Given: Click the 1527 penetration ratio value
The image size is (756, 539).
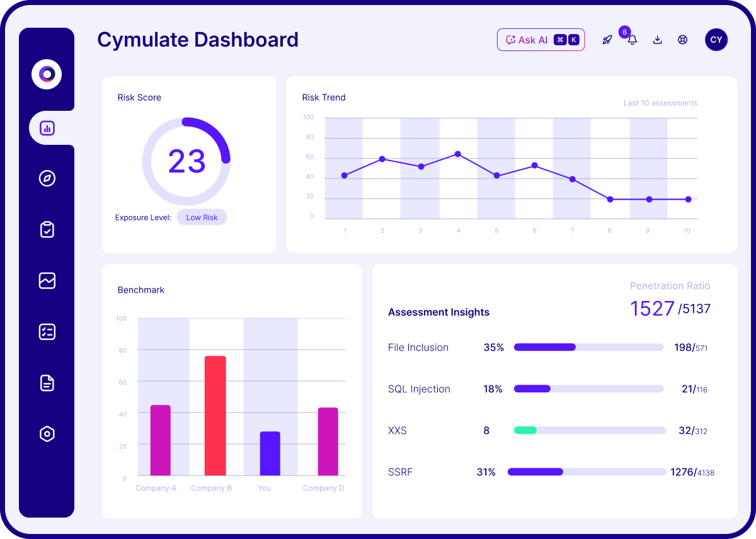Looking at the screenshot, I should 652,309.
